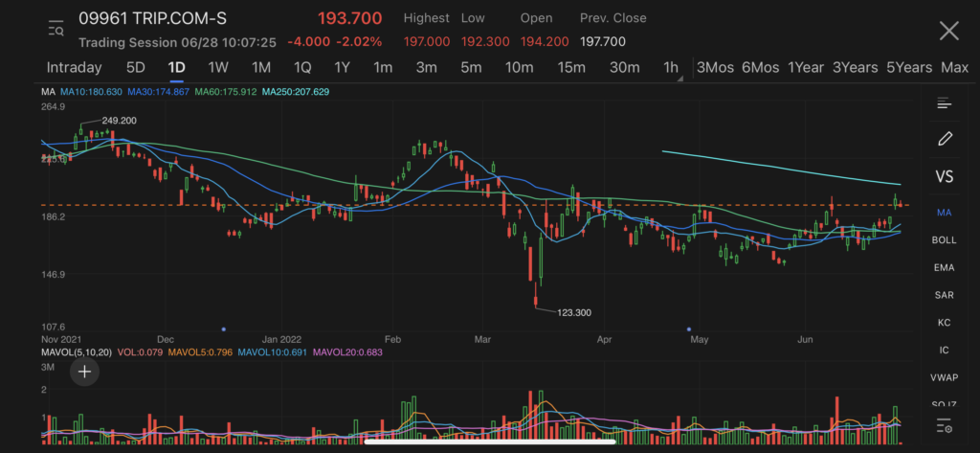Screen dimensions: 980x453
Task: Click the 249.200 high price label
Action: pos(119,120)
